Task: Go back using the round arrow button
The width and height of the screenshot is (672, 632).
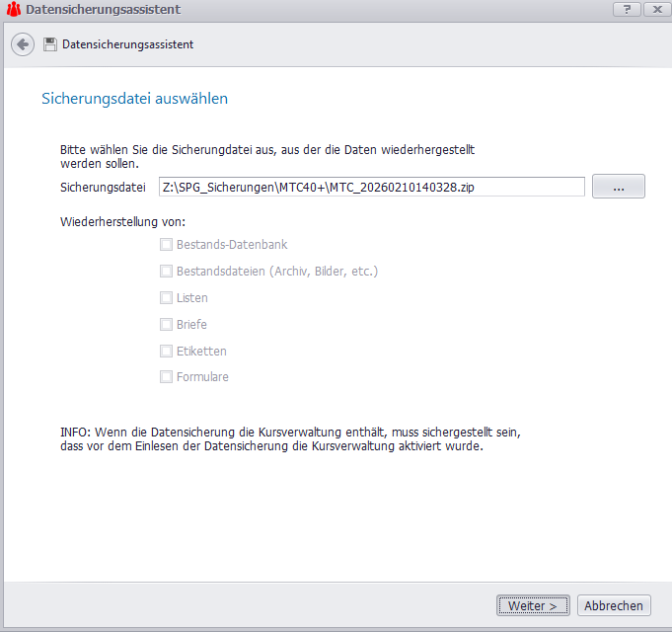Action: tap(23, 44)
